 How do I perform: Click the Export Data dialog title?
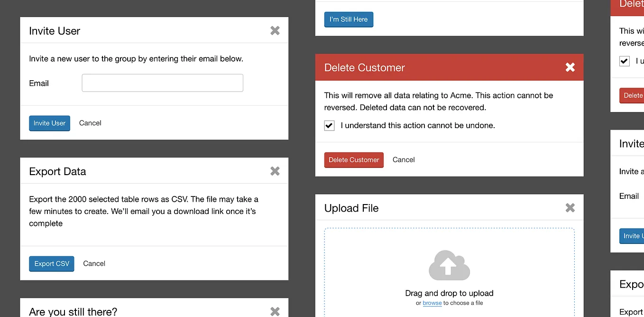[57, 171]
